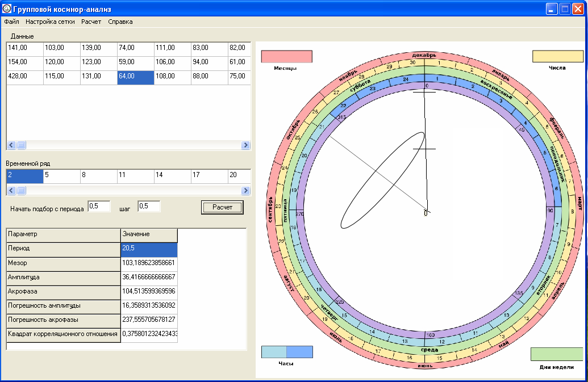Open the Расчет menu in the menu bar

pyautogui.click(x=91, y=22)
